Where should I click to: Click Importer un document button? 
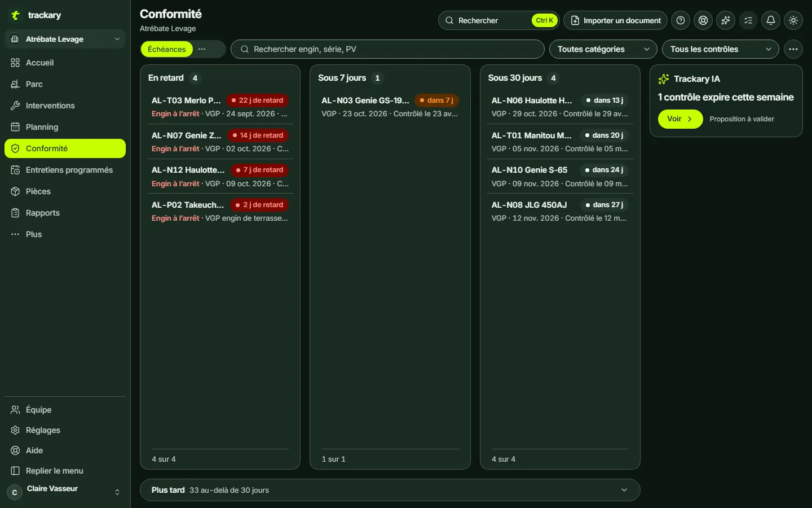615,20
